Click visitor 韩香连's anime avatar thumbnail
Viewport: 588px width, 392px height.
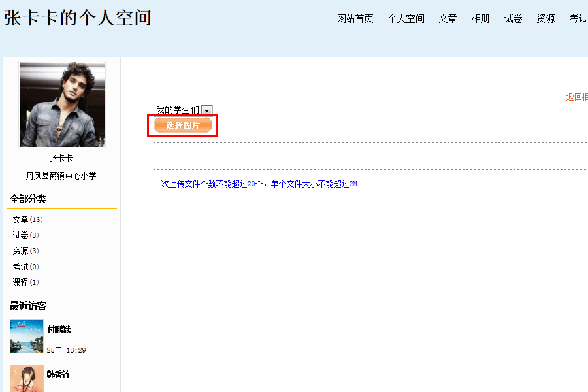(x=27, y=378)
